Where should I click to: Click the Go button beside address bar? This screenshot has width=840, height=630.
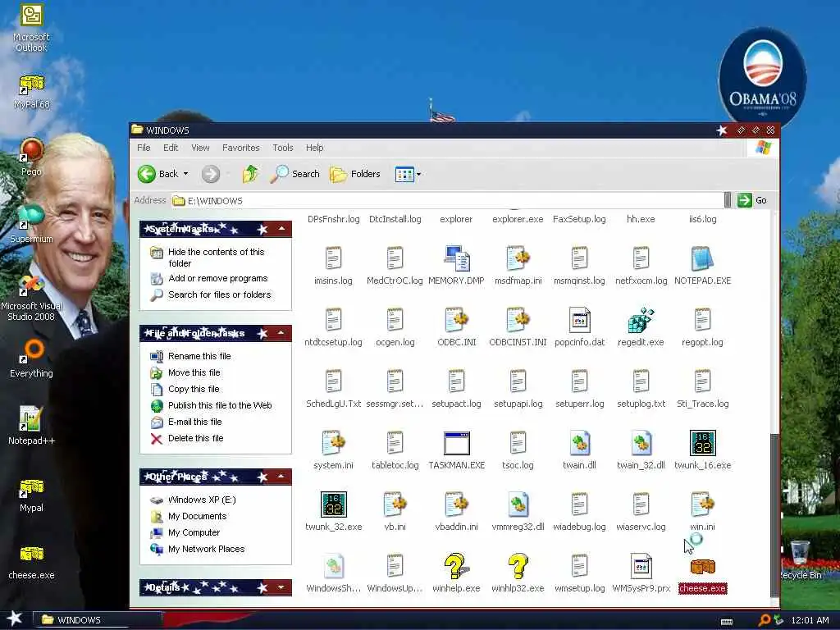(x=752, y=200)
